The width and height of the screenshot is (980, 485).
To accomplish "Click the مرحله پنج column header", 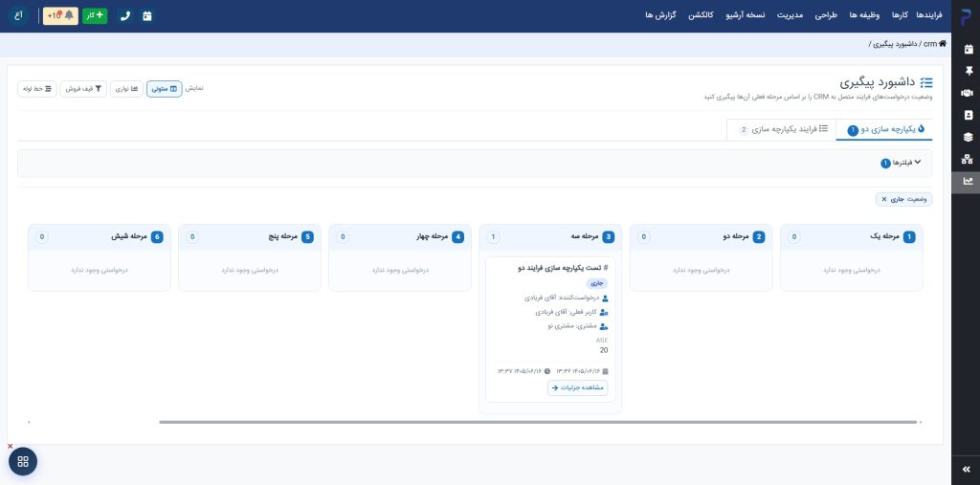I will pyautogui.click(x=250, y=237).
